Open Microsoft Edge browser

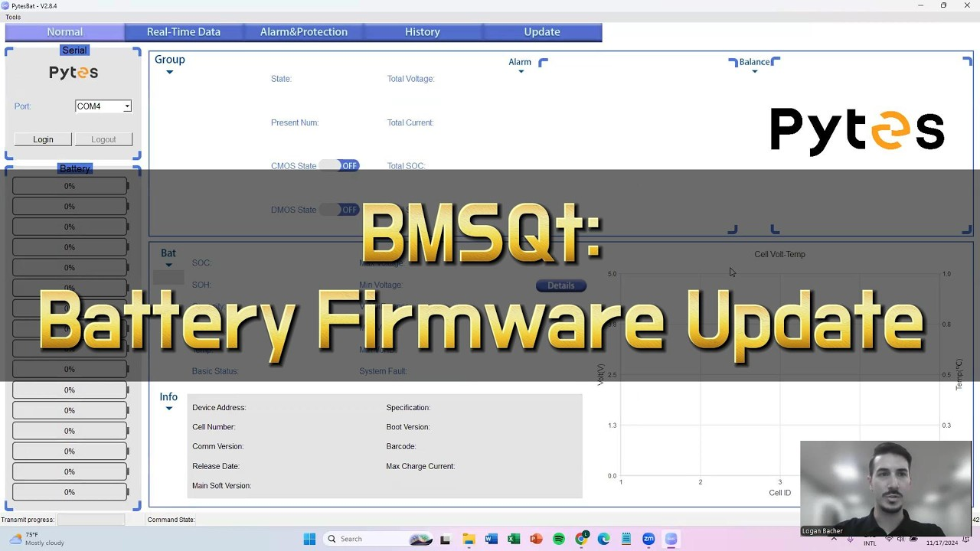click(604, 539)
